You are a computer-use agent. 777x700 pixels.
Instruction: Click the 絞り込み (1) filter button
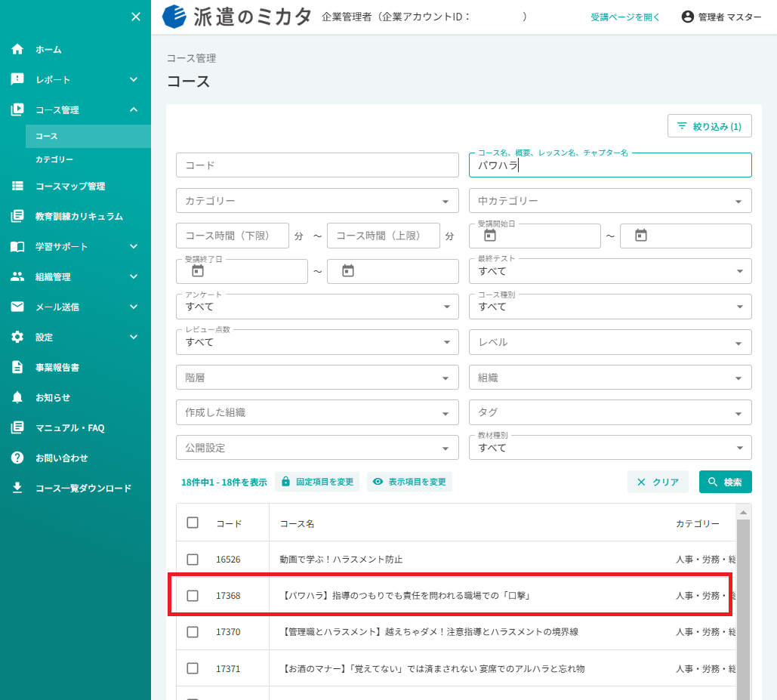tap(709, 126)
